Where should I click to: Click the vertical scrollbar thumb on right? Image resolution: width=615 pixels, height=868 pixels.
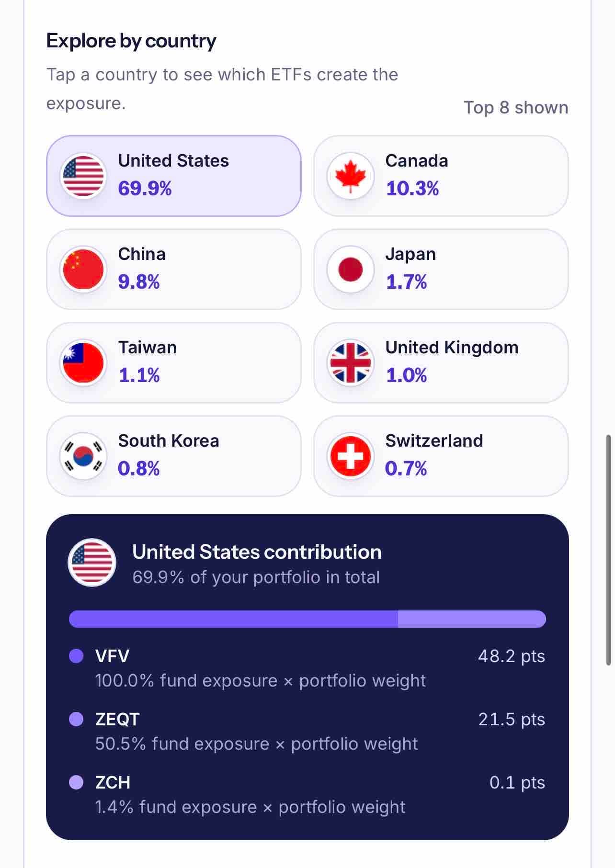point(609,550)
